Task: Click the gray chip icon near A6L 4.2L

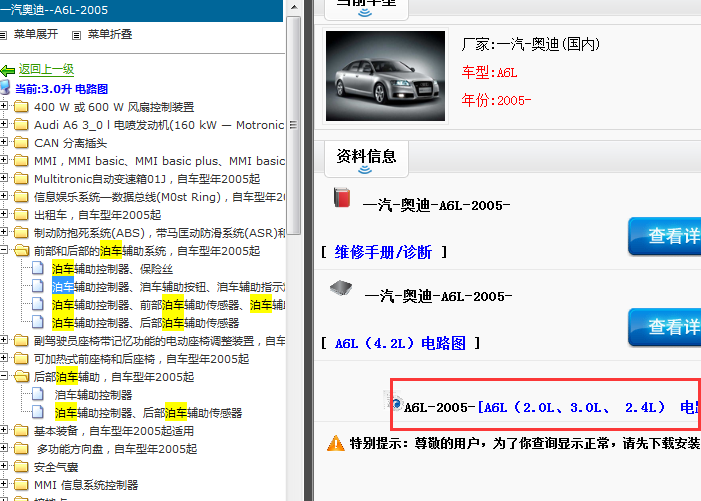Action: 341,288
